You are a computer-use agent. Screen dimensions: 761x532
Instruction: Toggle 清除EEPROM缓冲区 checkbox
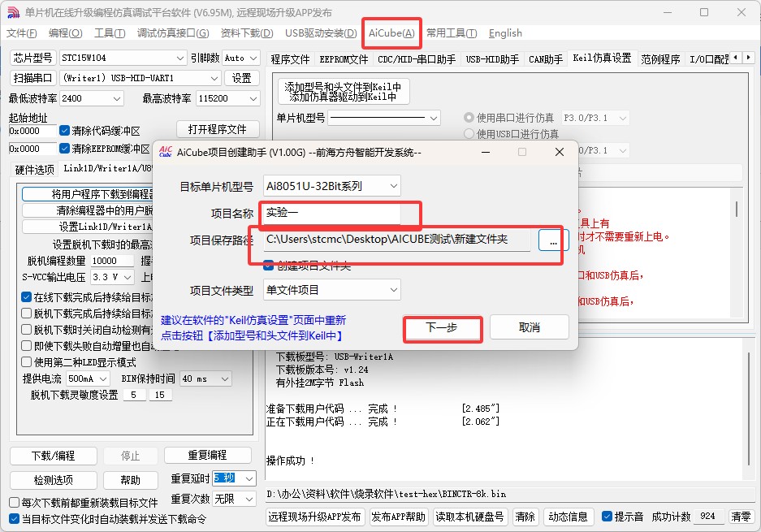pos(64,148)
